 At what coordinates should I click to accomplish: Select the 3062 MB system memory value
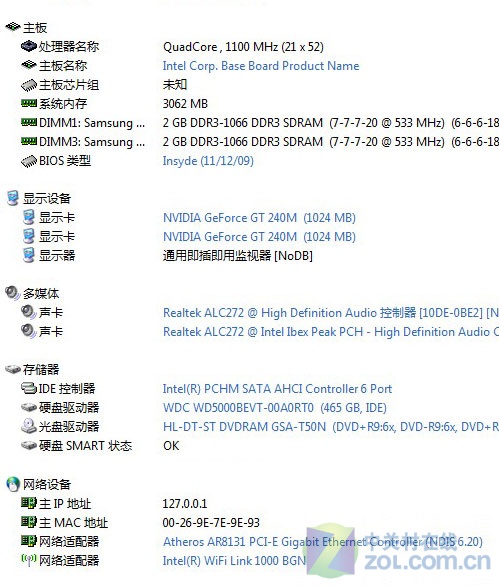(185, 104)
